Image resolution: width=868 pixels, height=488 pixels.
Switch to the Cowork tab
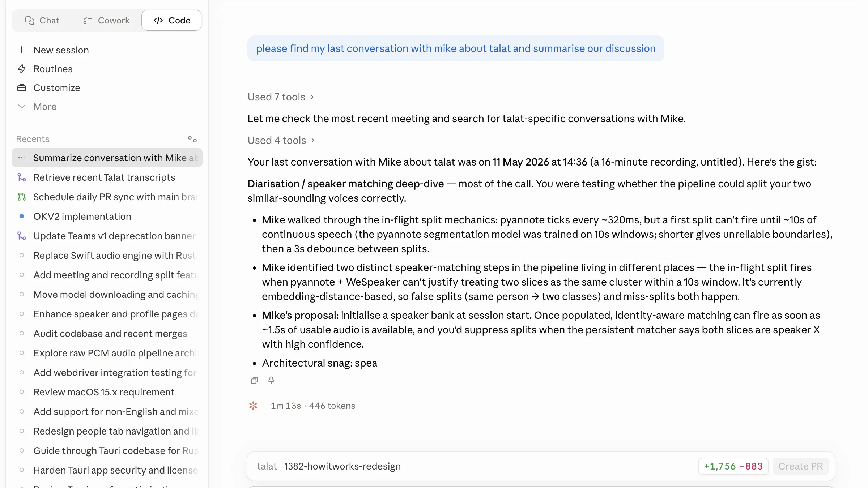[106, 20]
